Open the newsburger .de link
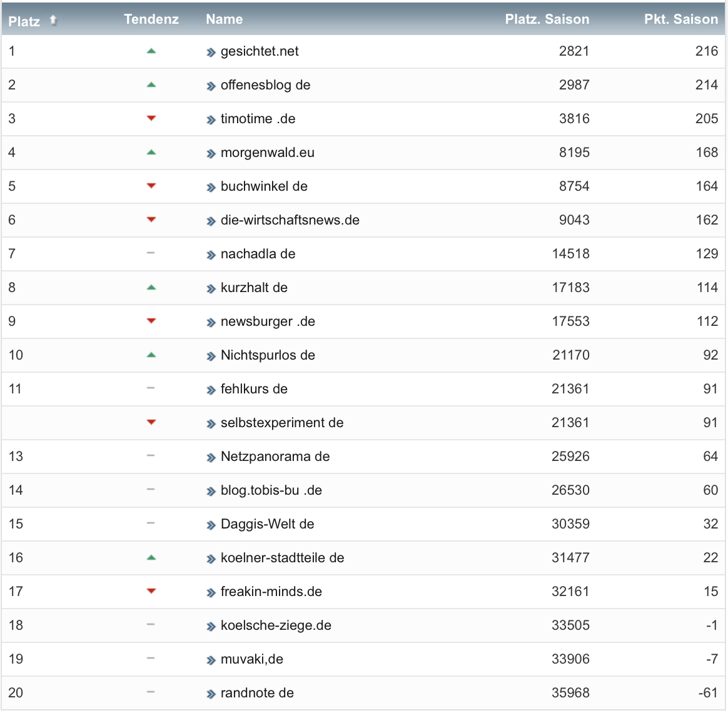Viewport: 728px width, 713px height. [268, 321]
